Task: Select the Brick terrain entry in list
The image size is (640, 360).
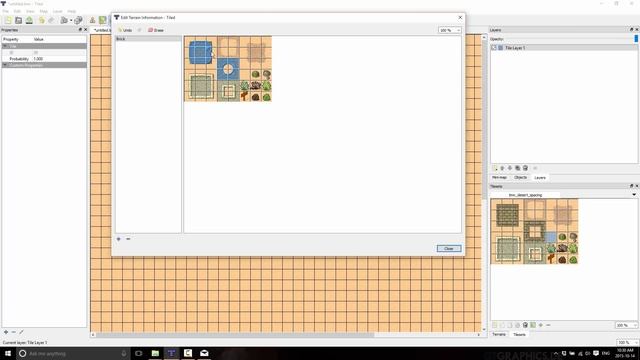Action: tap(148, 39)
